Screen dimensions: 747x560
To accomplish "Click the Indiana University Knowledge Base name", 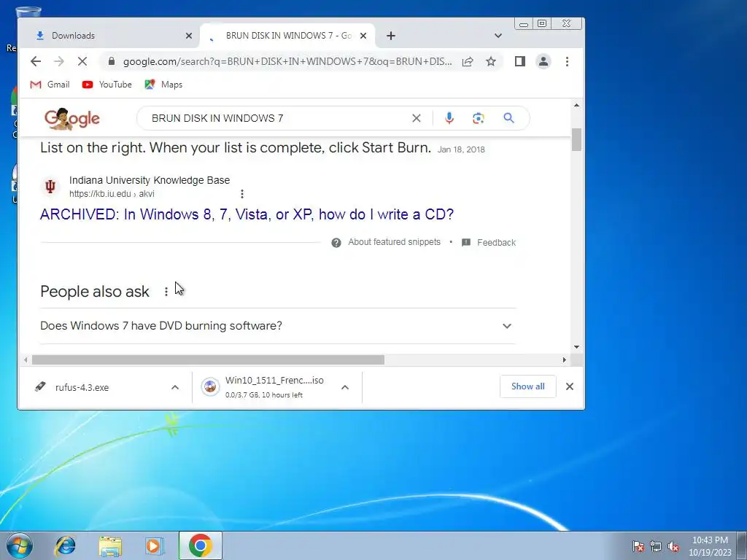I will (149, 180).
